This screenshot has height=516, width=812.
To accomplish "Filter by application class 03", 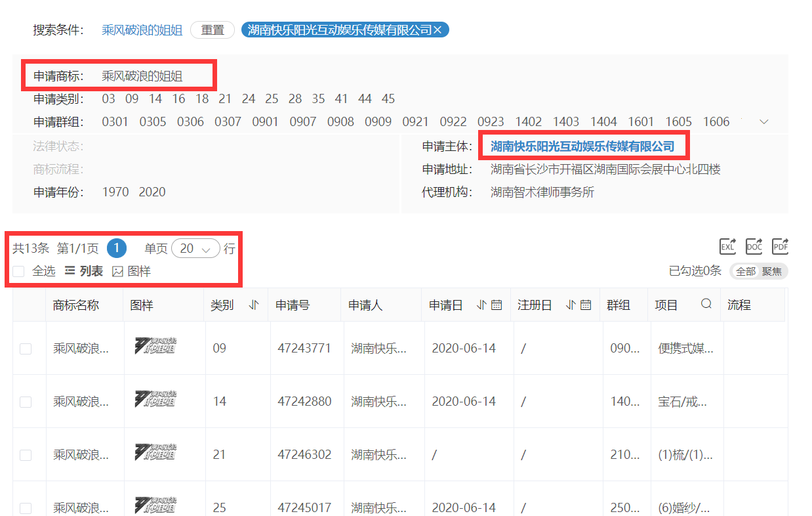I will pyautogui.click(x=108, y=99).
